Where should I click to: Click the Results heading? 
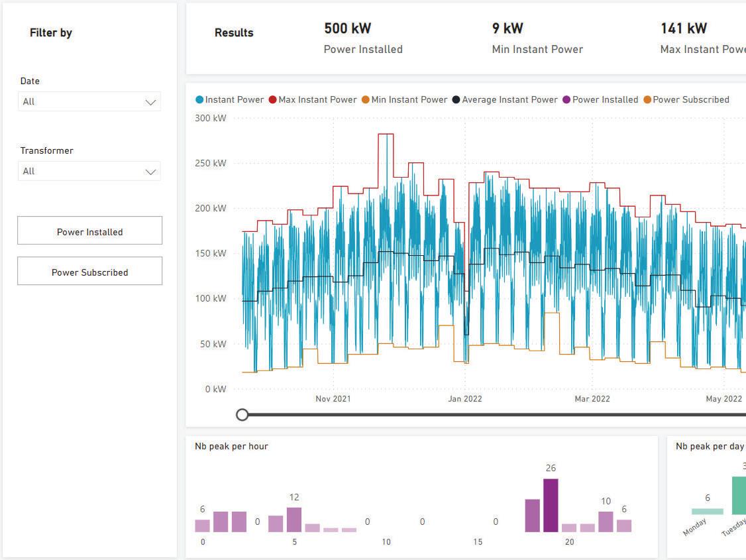234,33
